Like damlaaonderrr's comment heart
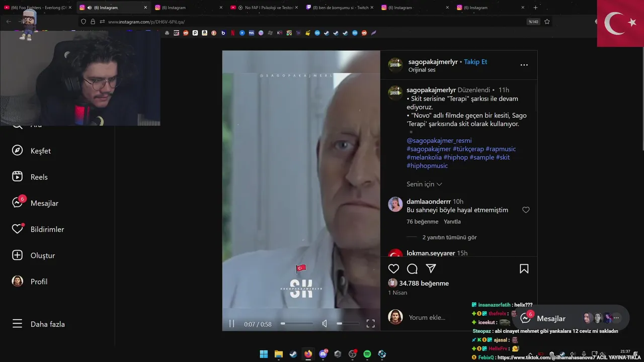Viewport: 644px width, 362px height. (x=526, y=210)
